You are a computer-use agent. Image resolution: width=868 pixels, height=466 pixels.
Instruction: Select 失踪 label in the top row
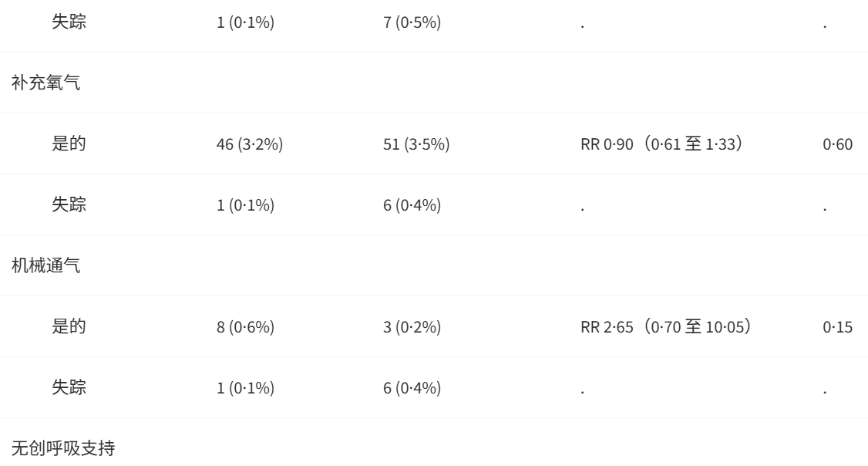click(69, 22)
